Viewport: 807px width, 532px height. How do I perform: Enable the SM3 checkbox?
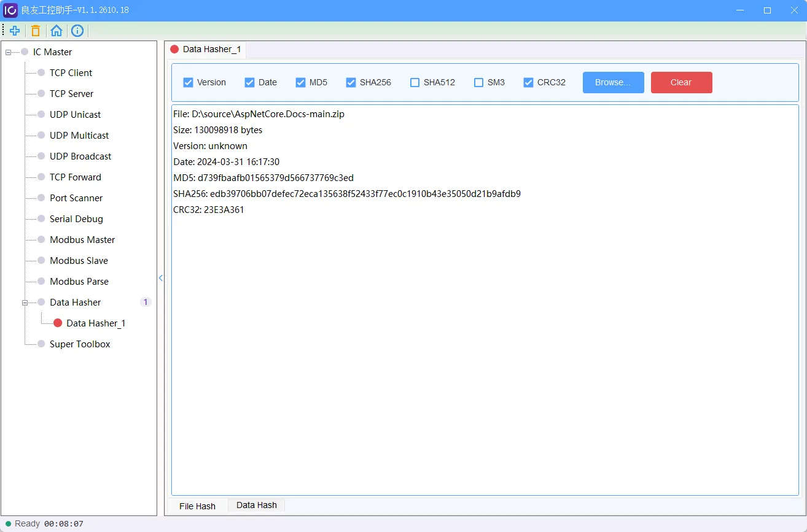tap(479, 82)
